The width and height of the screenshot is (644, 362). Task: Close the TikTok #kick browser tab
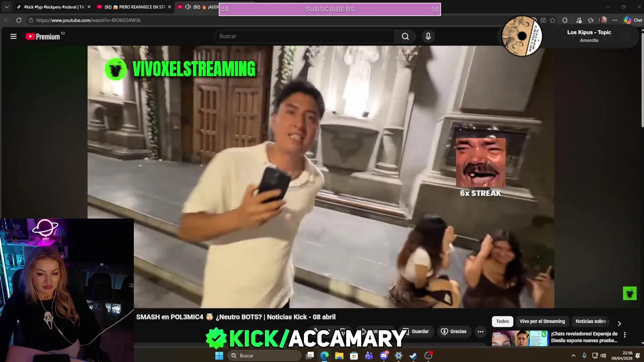[x=89, y=7]
